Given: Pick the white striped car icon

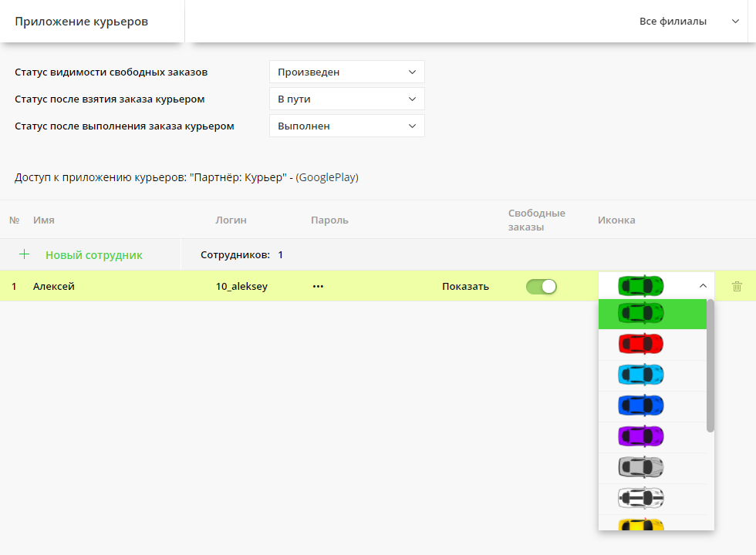Looking at the screenshot, I should click(640, 498).
